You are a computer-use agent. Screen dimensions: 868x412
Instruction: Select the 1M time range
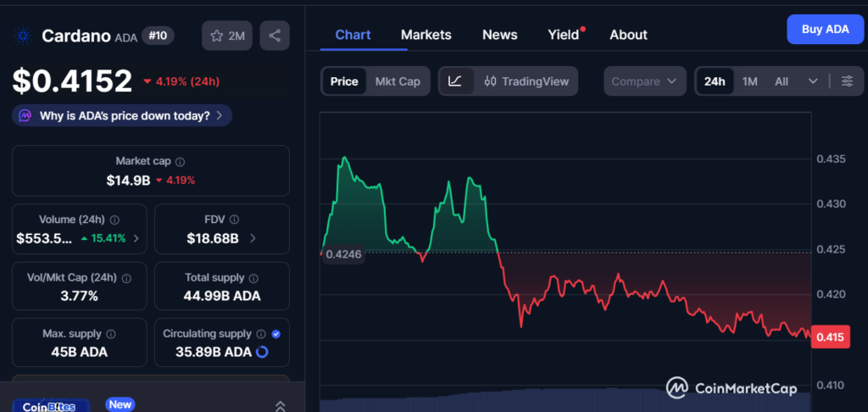pyautogui.click(x=749, y=81)
